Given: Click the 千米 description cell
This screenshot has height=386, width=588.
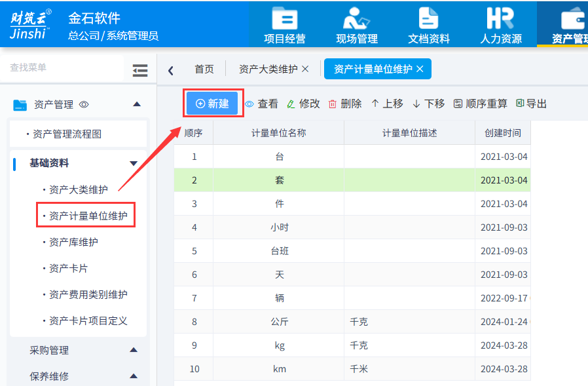Looking at the screenshot, I should tap(409, 369).
